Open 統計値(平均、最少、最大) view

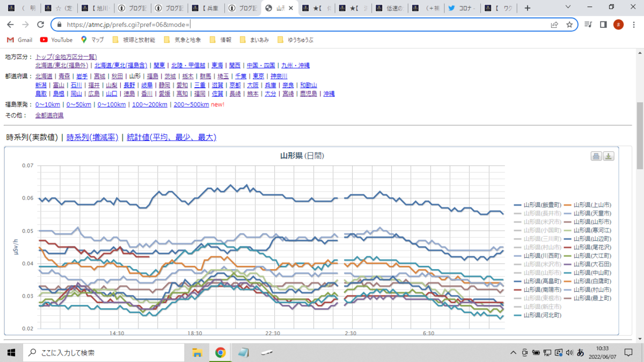coord(172,137)
